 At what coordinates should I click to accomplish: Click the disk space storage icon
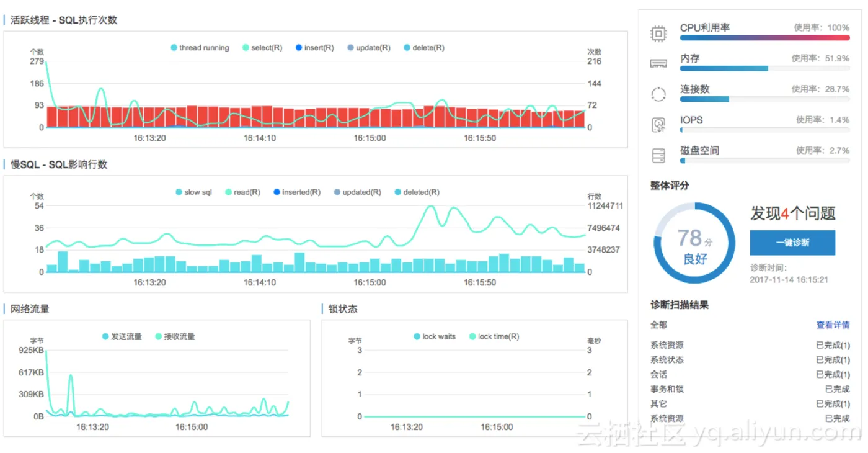tap(658, 155)
